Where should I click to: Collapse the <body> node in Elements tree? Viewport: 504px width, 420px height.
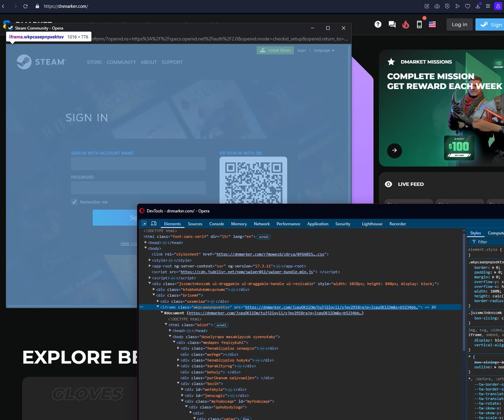click(146, 249)
